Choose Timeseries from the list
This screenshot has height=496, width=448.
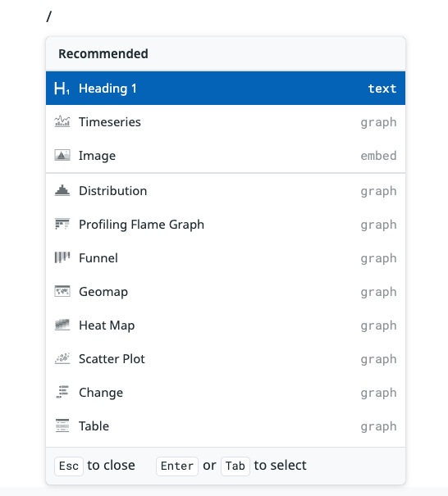pos(226,122)
